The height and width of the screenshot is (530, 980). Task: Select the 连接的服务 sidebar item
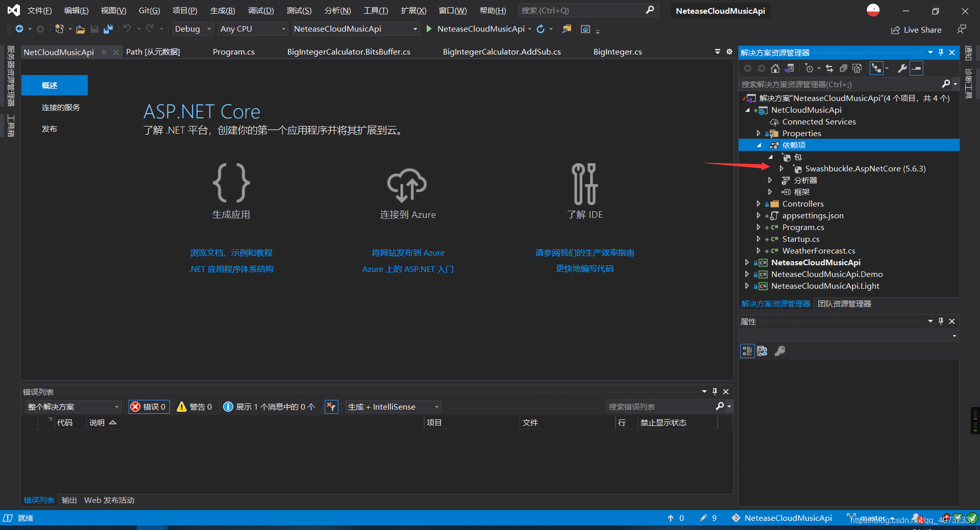pos(61,108)
